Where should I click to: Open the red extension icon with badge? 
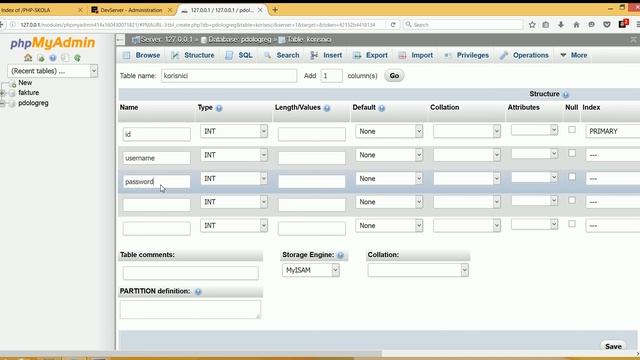tap(623, 24)
